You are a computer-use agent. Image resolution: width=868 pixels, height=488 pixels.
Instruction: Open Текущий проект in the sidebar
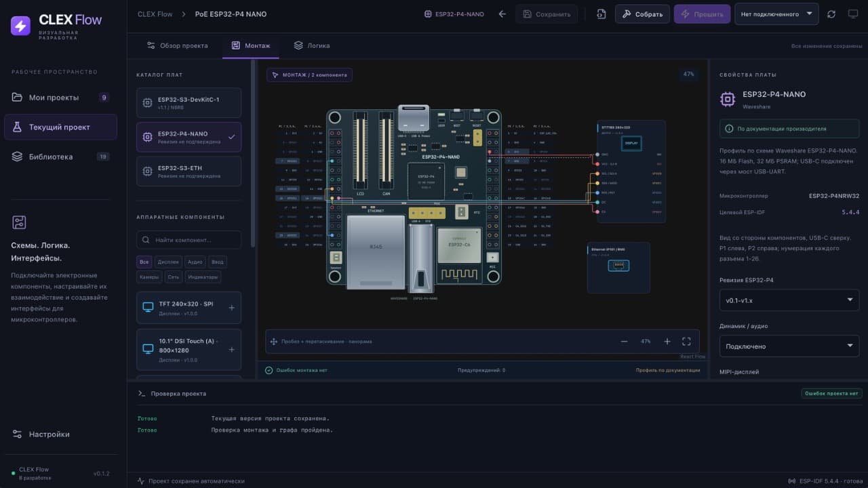coord(61,127)
